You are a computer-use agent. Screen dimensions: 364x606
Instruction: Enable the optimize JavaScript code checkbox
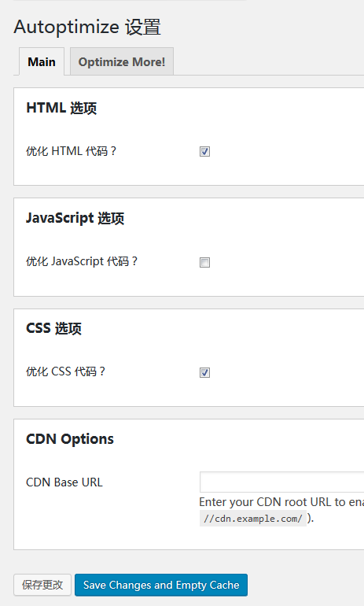(204, 262)
